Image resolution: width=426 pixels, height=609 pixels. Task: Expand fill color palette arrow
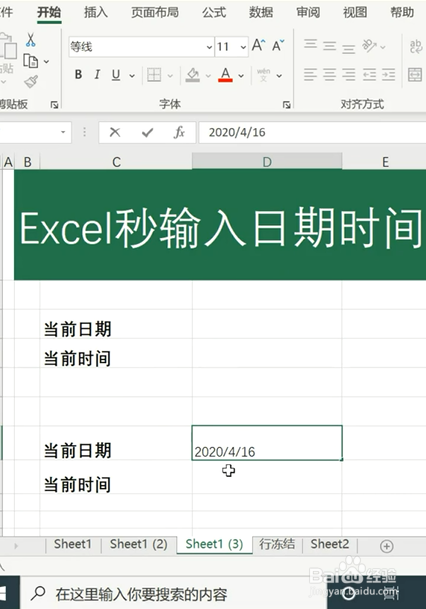tap(208, 75)
